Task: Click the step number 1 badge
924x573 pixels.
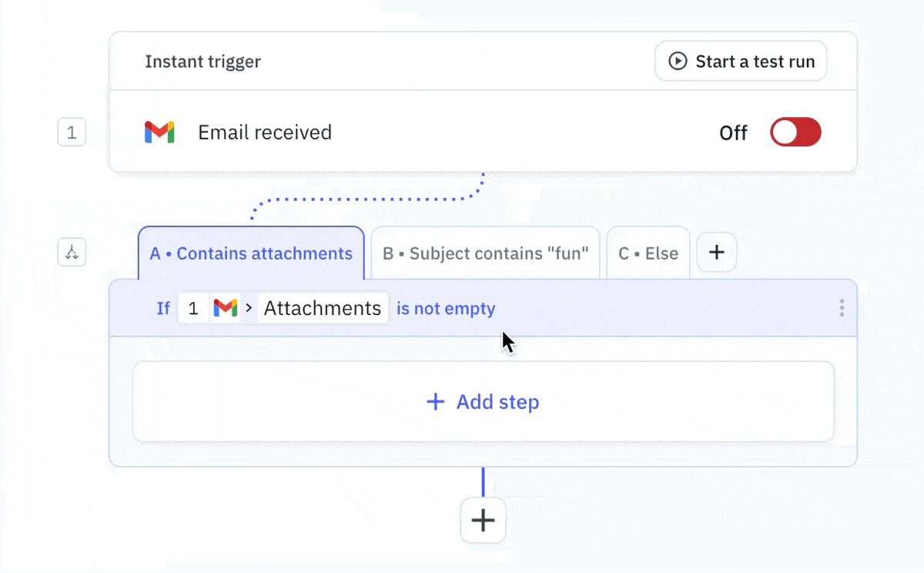Action: 72,132
